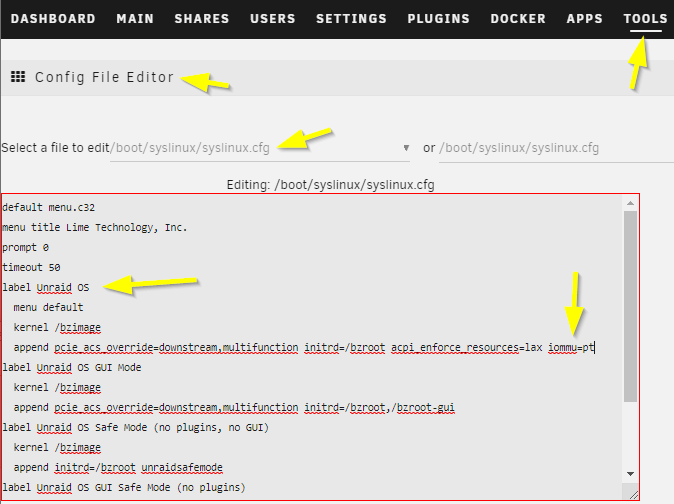
Task: Open the Dashboard tab
Action: tap(53, 19)
